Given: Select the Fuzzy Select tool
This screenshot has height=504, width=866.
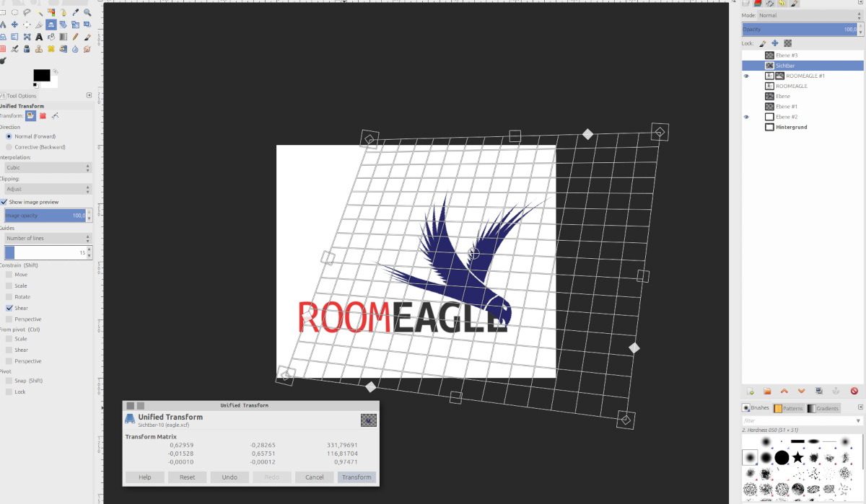Looking at the screenshot, I should pos(39,12).
